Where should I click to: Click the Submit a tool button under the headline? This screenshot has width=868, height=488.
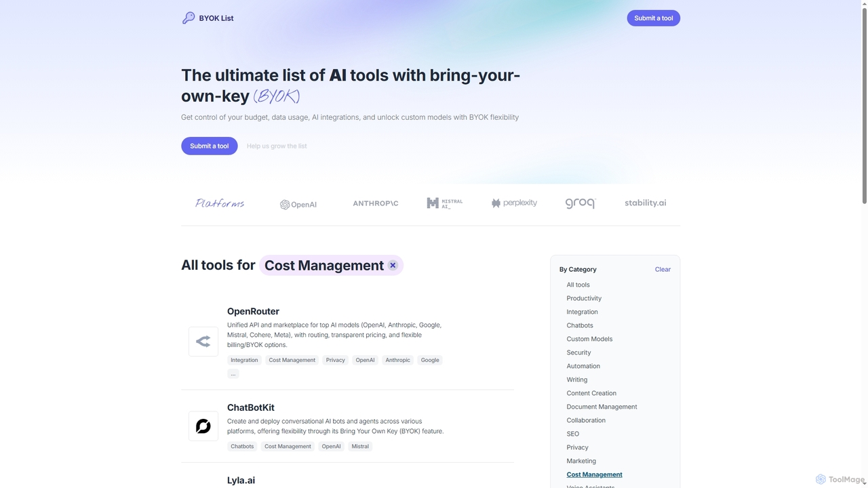[x=210, y=146]
